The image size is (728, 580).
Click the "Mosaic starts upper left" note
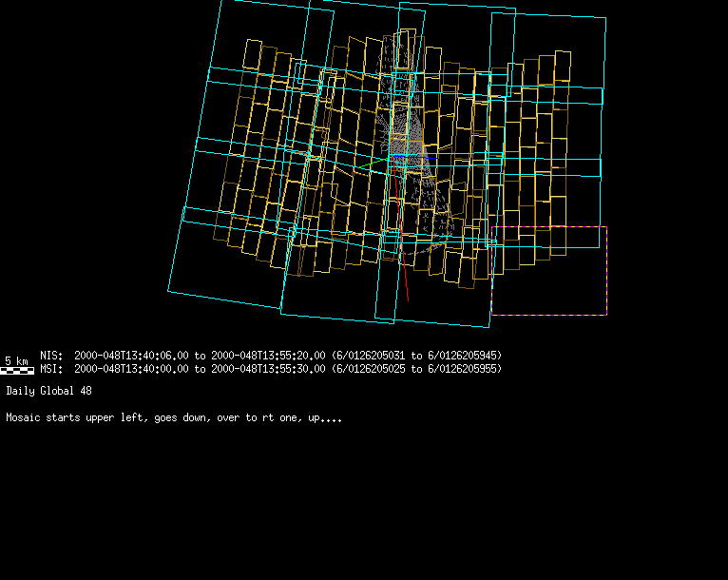pos(173,418)
